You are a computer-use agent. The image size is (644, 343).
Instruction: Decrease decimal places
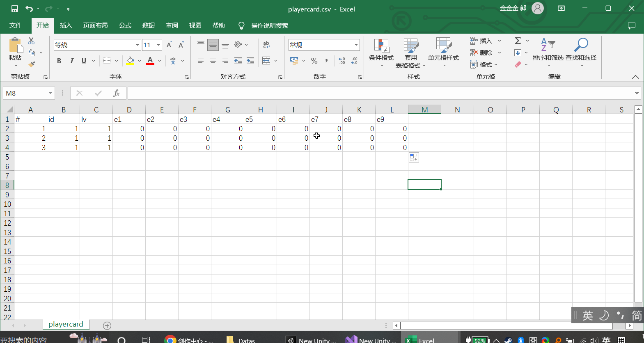(x=354, y=61)
